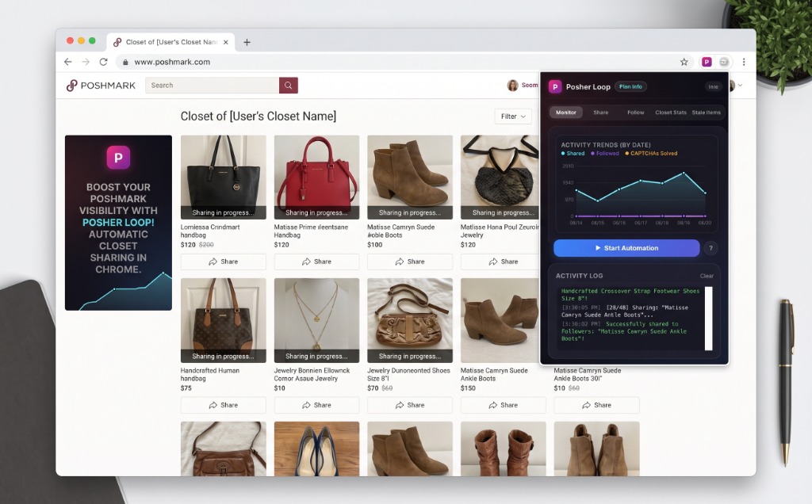Open the blue high heels photo
This screenshot has width=812, height=504.
pos(316,449)
